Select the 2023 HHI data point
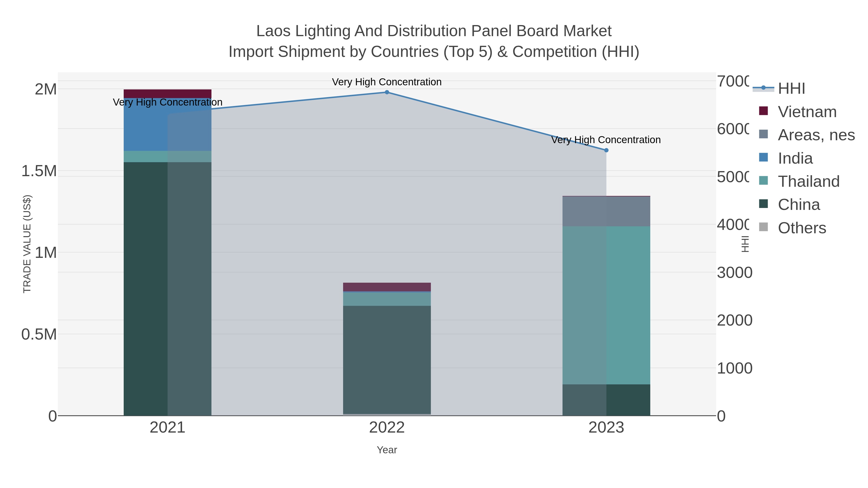868x488 pixels. [x=606, y=150]
